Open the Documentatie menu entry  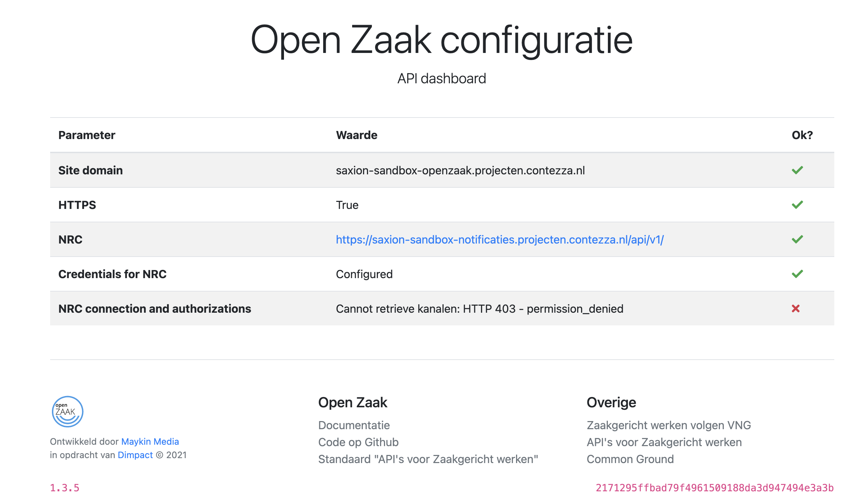point(354,425)
